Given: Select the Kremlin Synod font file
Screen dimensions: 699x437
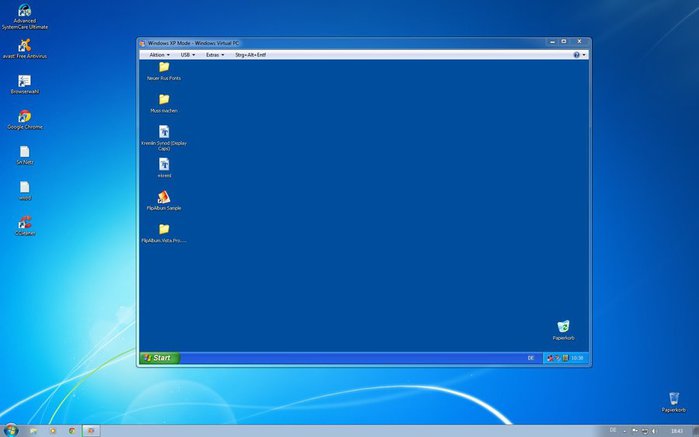Looking at the screenshot, I should click(164, 137).
